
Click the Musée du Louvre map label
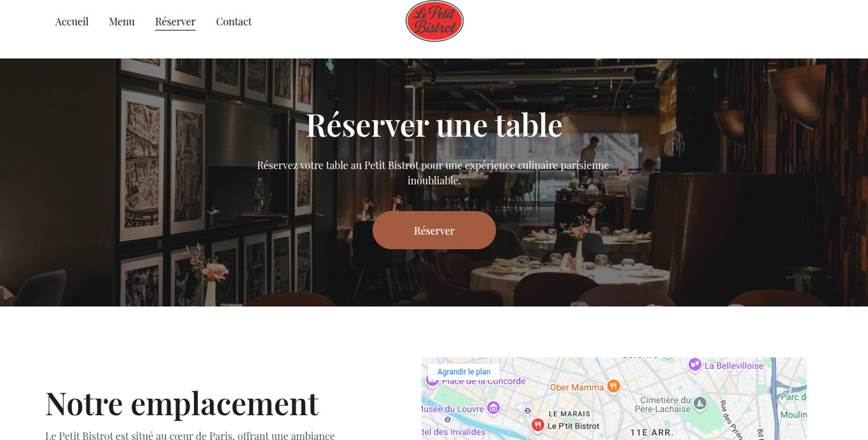(453, 409)
